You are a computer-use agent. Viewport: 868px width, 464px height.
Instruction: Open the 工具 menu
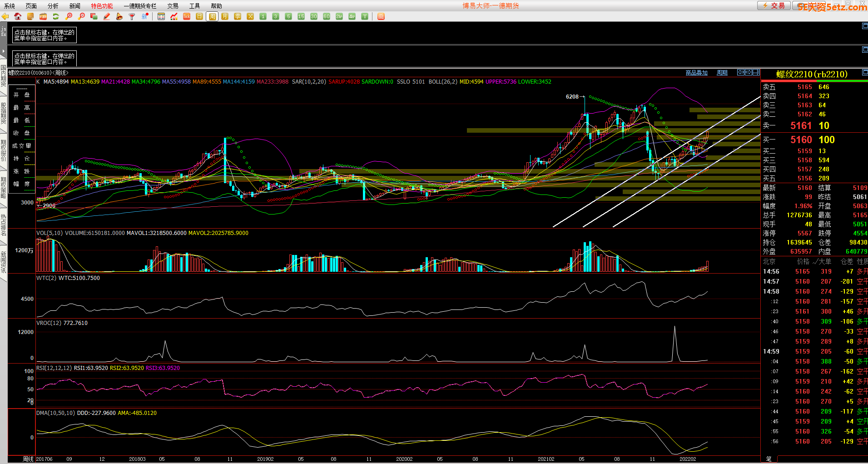(x=195, y=6)
